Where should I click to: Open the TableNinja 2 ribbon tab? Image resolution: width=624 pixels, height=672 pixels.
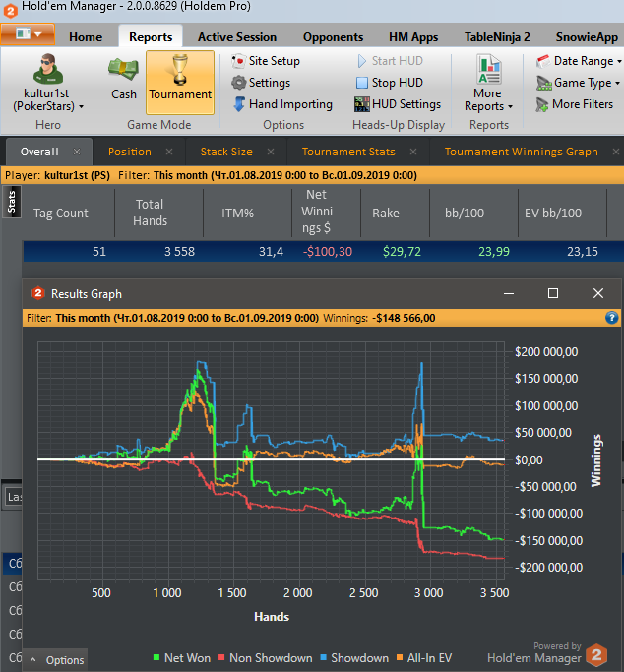pyautogui.click(x=497, y=37)
